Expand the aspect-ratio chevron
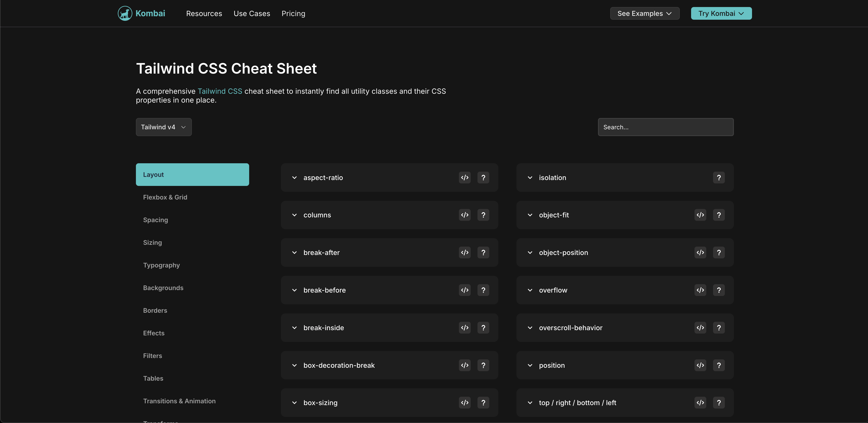Viewport: 868px width, 423px height. 294,178
